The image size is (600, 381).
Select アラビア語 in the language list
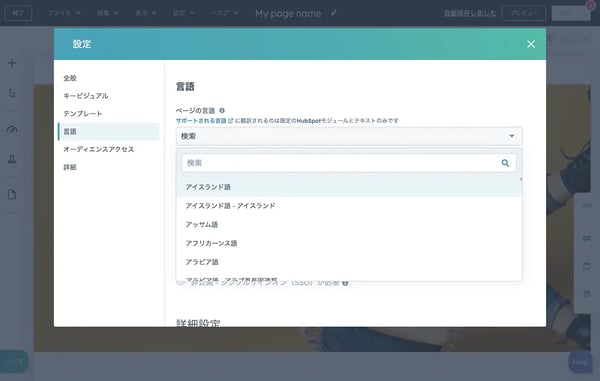(349, 262)
